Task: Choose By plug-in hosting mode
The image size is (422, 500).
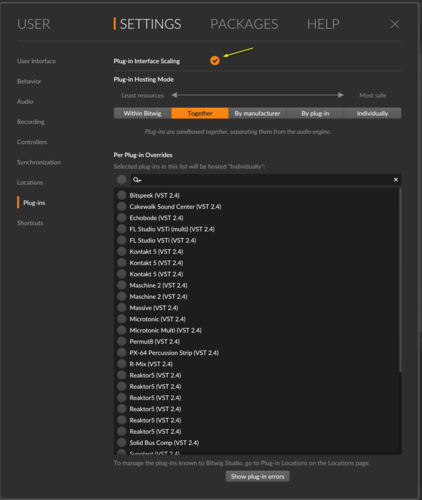Action: coord(315,113)
